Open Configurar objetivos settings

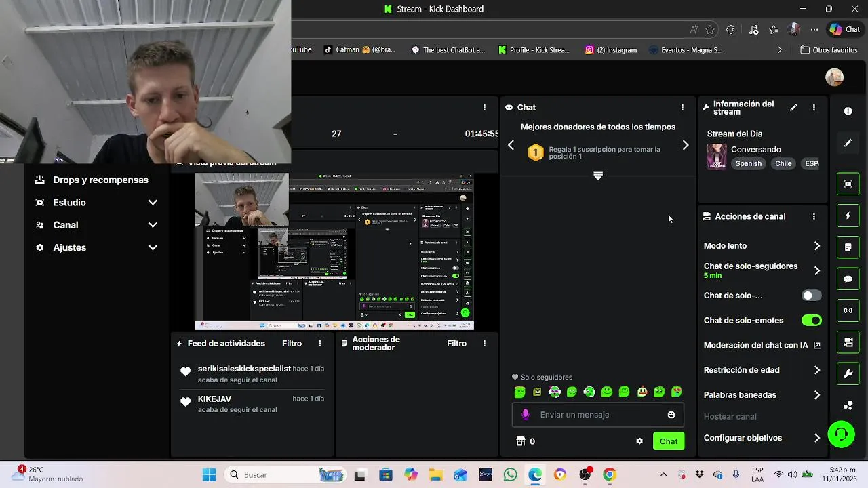click(816, 438)
